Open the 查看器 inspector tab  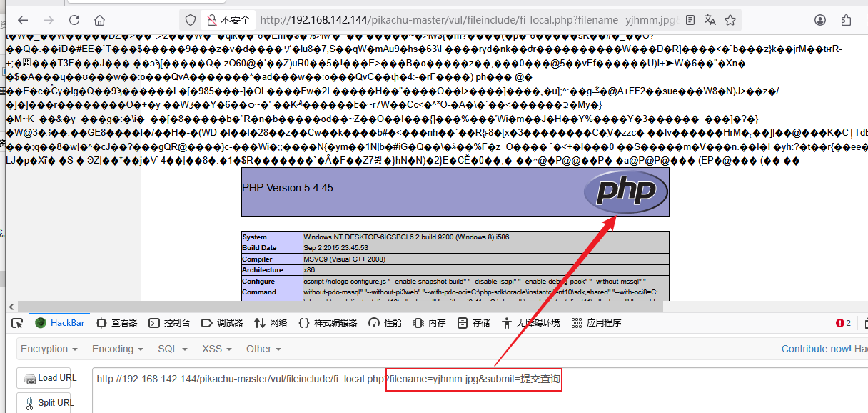[116, 323]
